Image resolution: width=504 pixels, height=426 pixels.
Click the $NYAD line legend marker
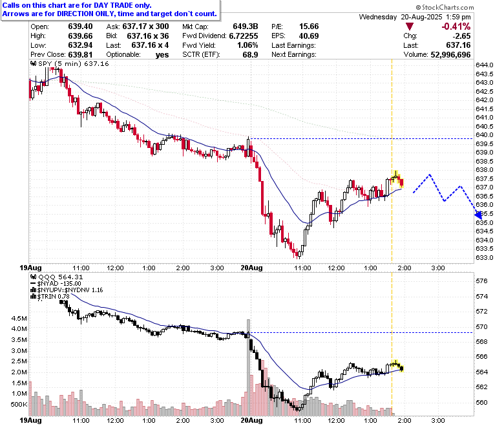pos(33,284)
